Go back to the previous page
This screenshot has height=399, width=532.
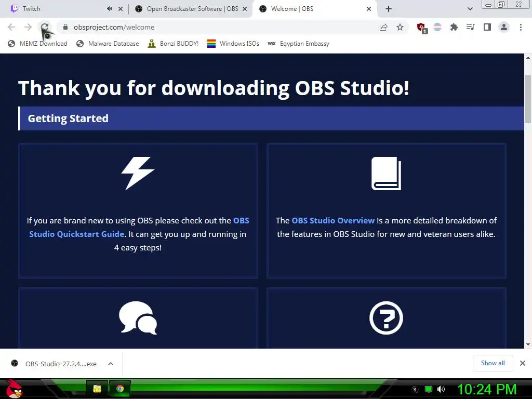[x=11, y=27]
